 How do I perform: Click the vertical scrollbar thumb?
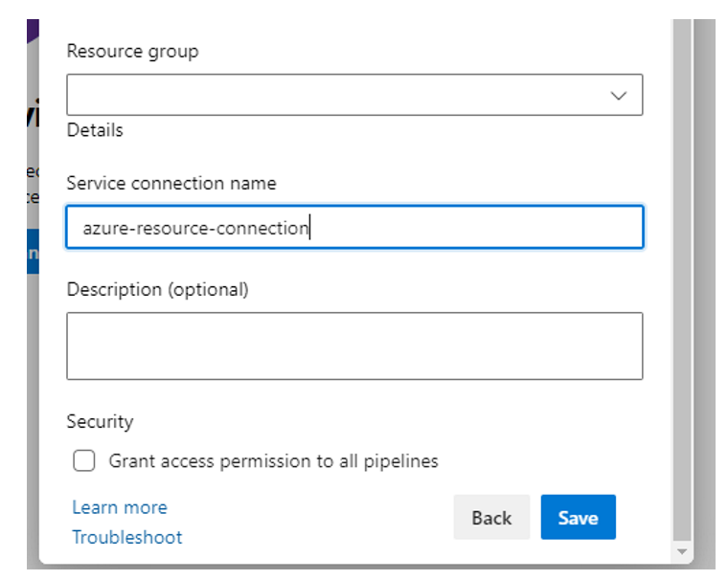click(x=682, y=278)
